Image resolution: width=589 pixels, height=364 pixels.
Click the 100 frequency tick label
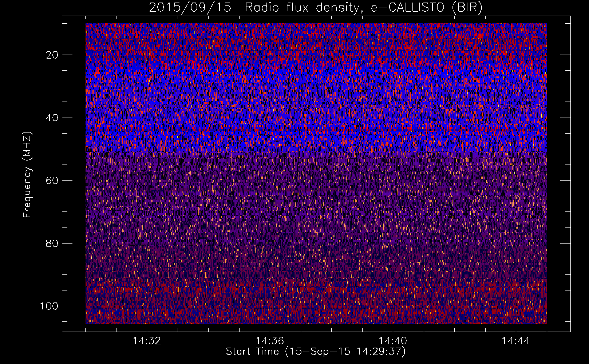49,306
